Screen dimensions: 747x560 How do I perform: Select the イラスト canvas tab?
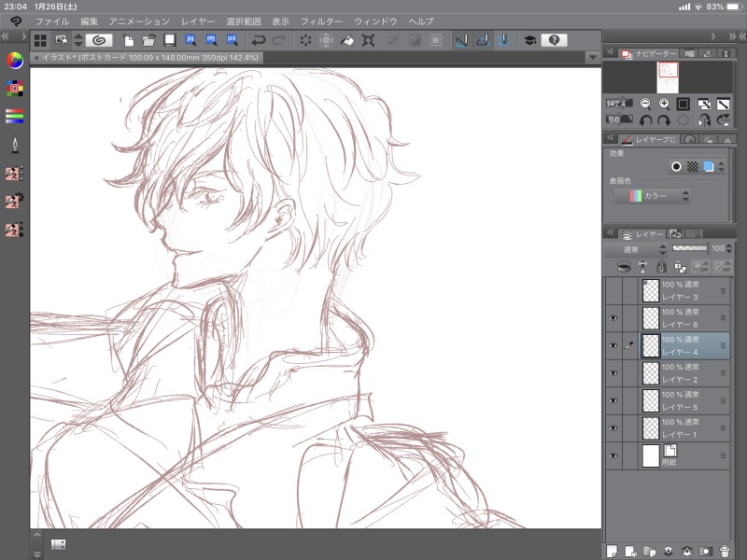[147, 58]
